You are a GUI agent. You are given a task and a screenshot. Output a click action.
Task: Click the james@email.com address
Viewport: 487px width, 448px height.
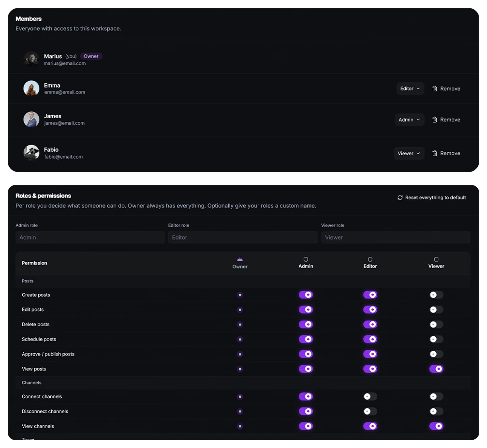pyautogui.click(x=64, y=123)
